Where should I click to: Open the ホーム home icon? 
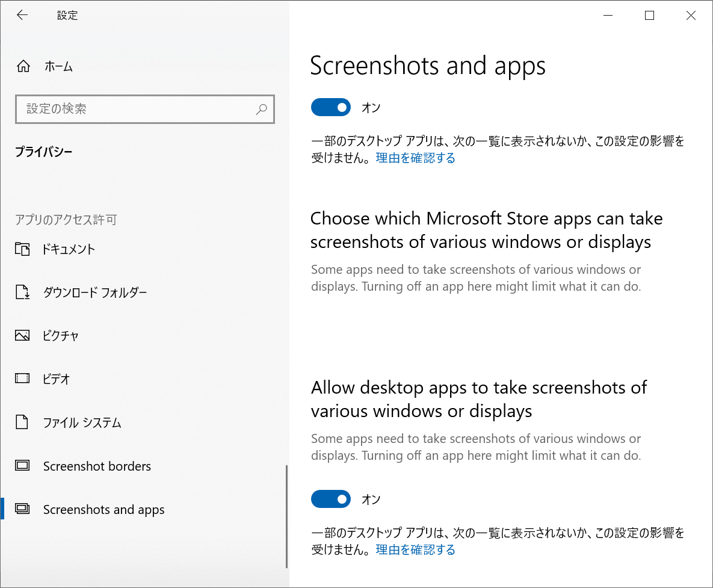pos(23,66)
